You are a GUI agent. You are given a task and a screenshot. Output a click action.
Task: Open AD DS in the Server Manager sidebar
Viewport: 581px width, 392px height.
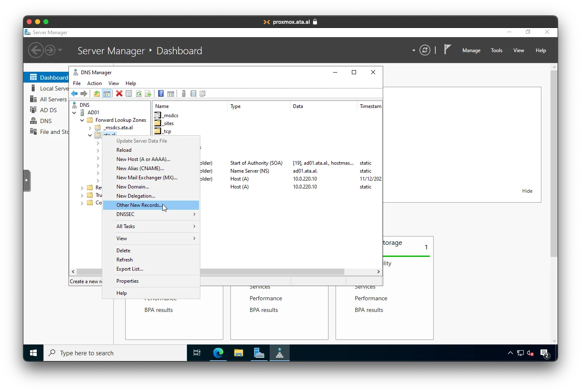48,110
